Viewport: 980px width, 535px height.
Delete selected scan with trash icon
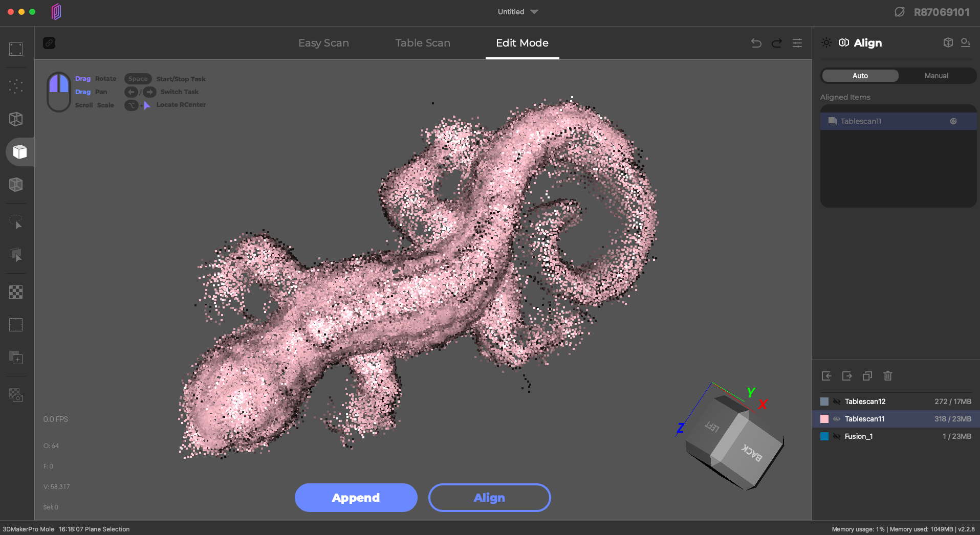click(888, 376)
